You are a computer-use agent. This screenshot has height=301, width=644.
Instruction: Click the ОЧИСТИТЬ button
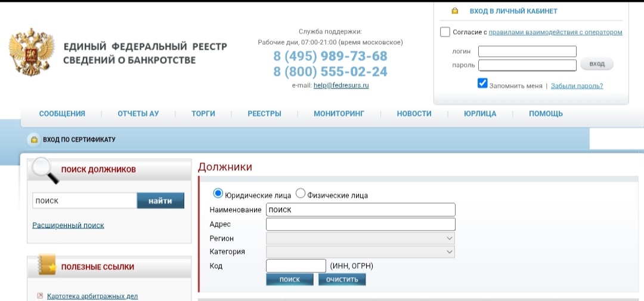342,279
